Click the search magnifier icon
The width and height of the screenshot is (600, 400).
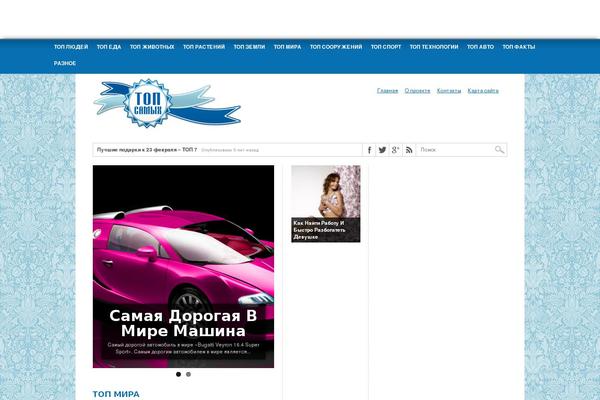499,150
